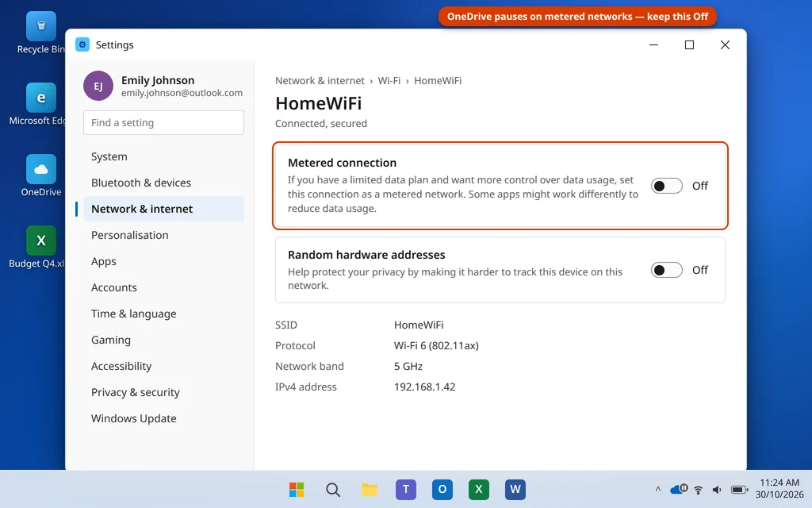Viewport: 812px width, 508px height.
Task: Open Outlook from the taskbar
Action: (x=442, y=489)
